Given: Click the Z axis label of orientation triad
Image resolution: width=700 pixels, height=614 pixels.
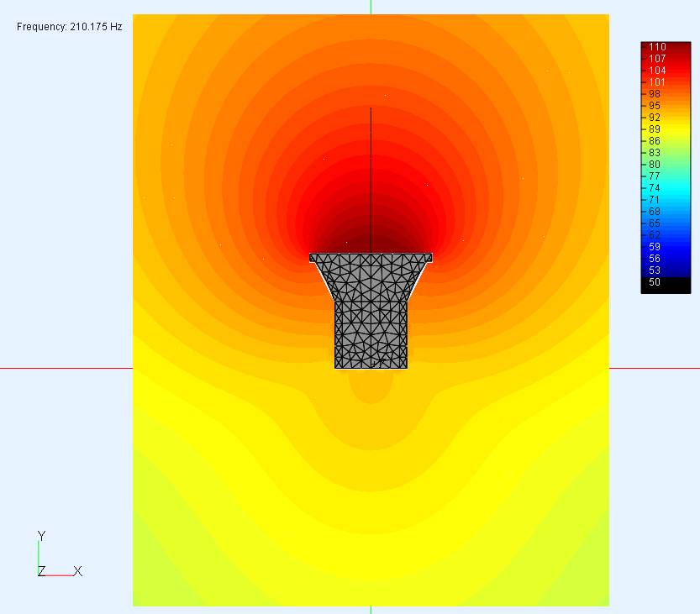Looking at the screenshot, I should [41, 571].
